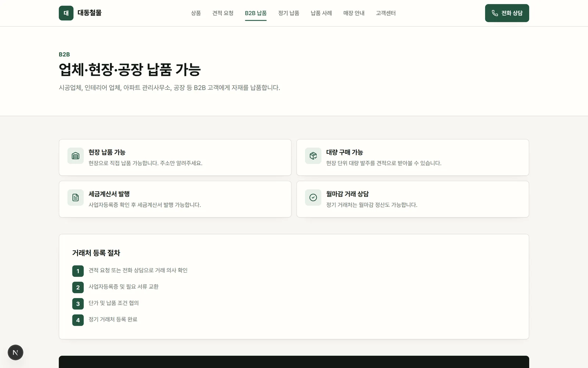Click the green B2B label above headline
Viewport: 588px width, 368px height.
64,54
